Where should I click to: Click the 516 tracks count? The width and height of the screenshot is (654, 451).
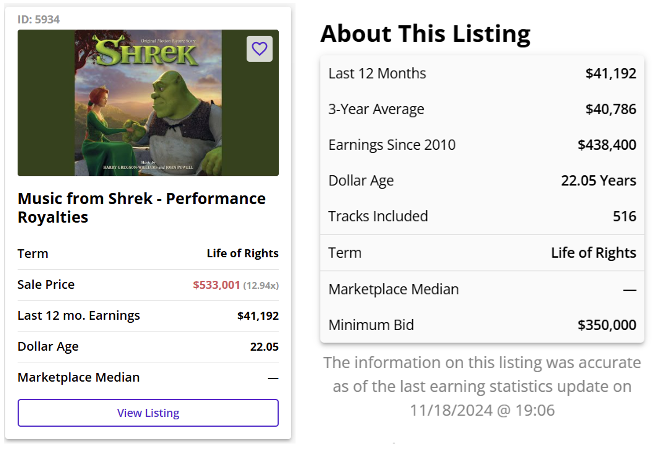[625, 216]
